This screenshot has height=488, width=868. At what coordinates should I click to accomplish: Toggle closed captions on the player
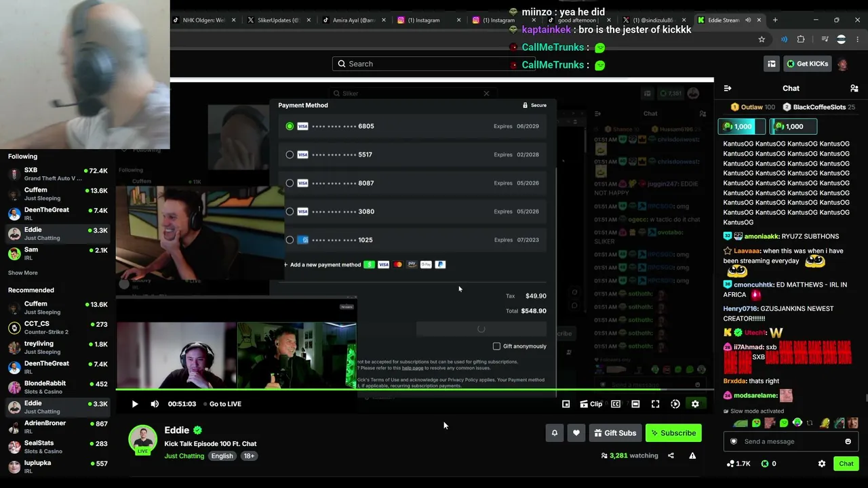coord(616,404)
